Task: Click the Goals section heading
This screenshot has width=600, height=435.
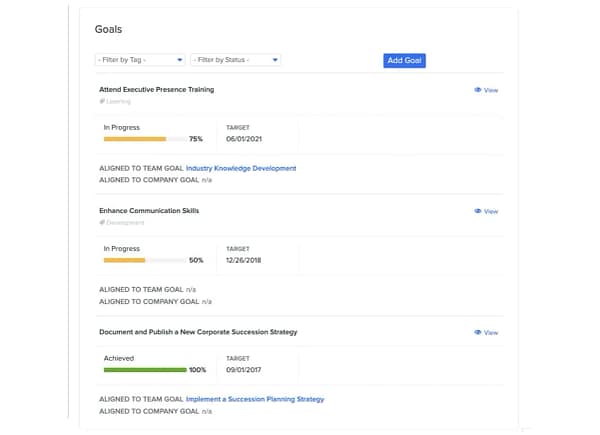Action: pyautogui.click(x=109, y=30)
